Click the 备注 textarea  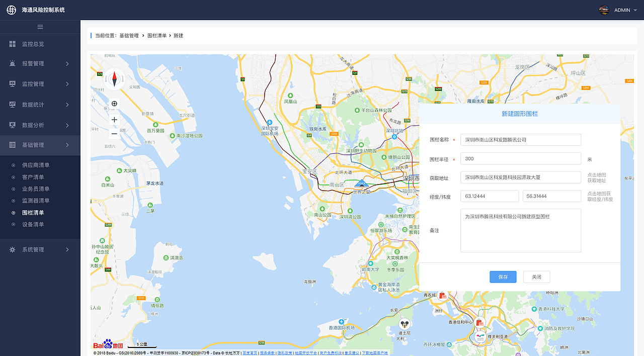(521, 230)
